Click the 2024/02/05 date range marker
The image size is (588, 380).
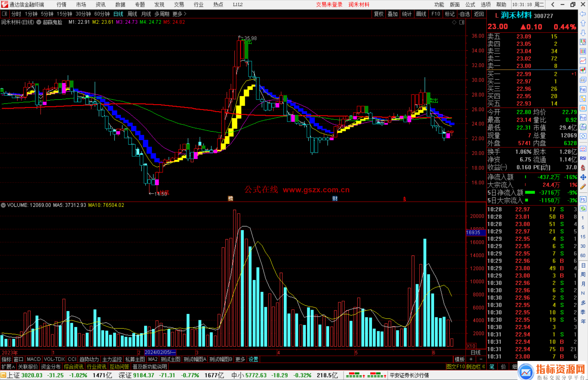160,352
